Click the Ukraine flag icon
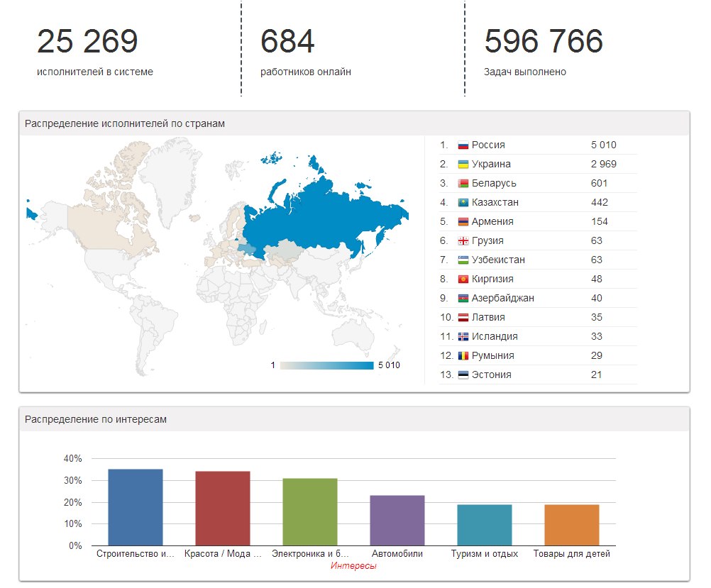Image resolution: width=711 pixels, height=588 pixels. point(463,165)
